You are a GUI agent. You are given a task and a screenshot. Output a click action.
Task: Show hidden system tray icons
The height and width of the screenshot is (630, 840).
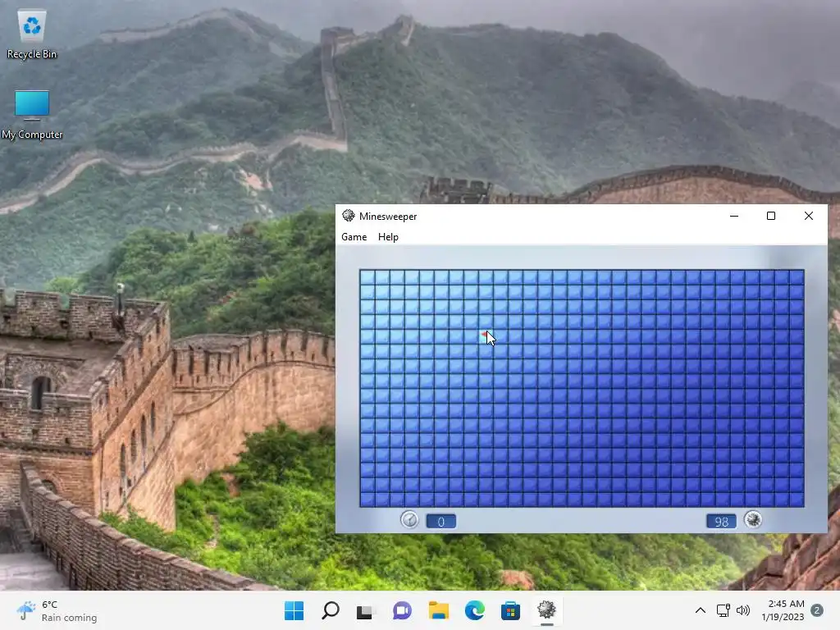pos(701,610)
